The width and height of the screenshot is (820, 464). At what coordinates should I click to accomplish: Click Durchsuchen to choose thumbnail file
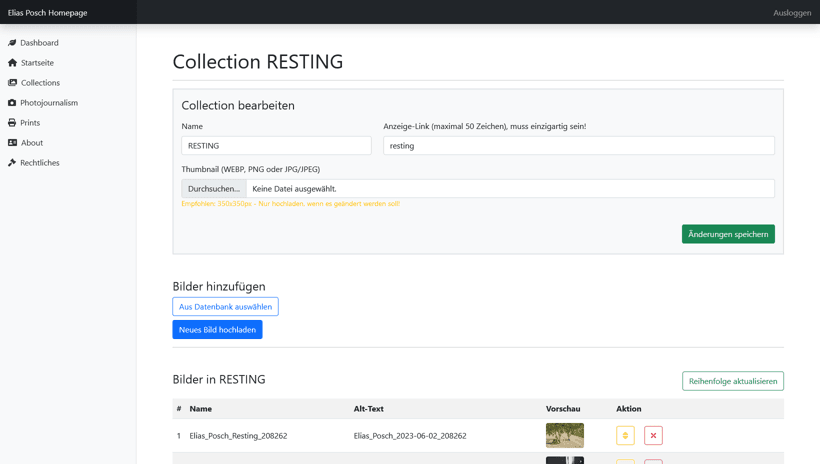coord(214,189)
